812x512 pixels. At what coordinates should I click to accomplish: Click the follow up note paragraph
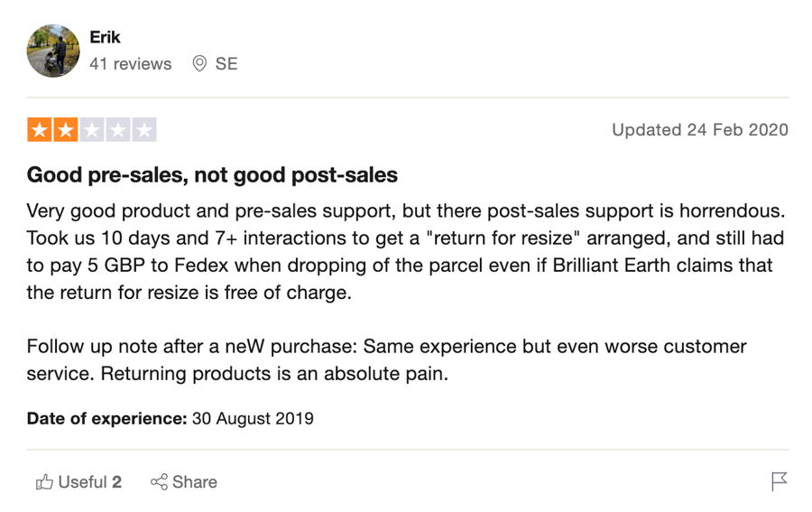coord(387,359)
